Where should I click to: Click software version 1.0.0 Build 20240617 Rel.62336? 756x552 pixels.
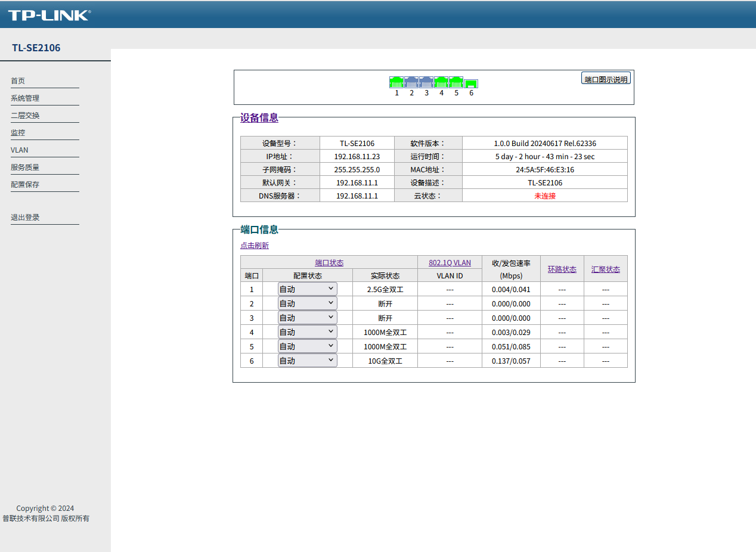[x=545, y=143]
